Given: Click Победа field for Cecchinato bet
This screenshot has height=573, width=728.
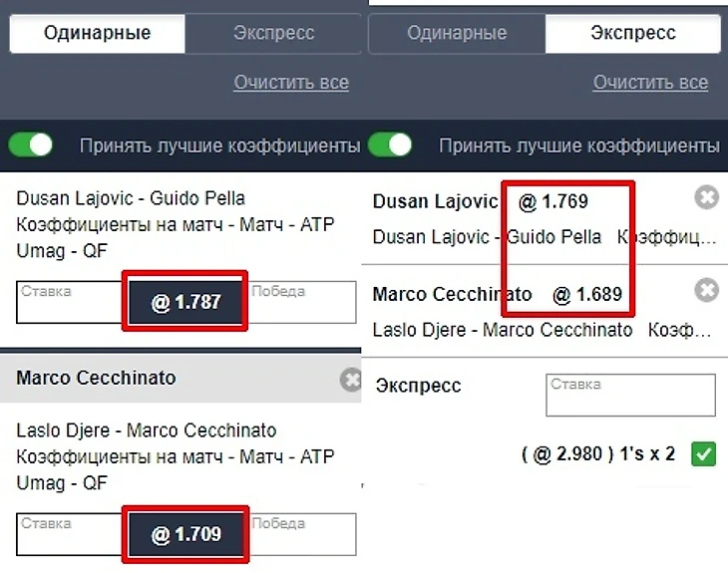Looking at the screenshot, I should click(x=302, y=534).
